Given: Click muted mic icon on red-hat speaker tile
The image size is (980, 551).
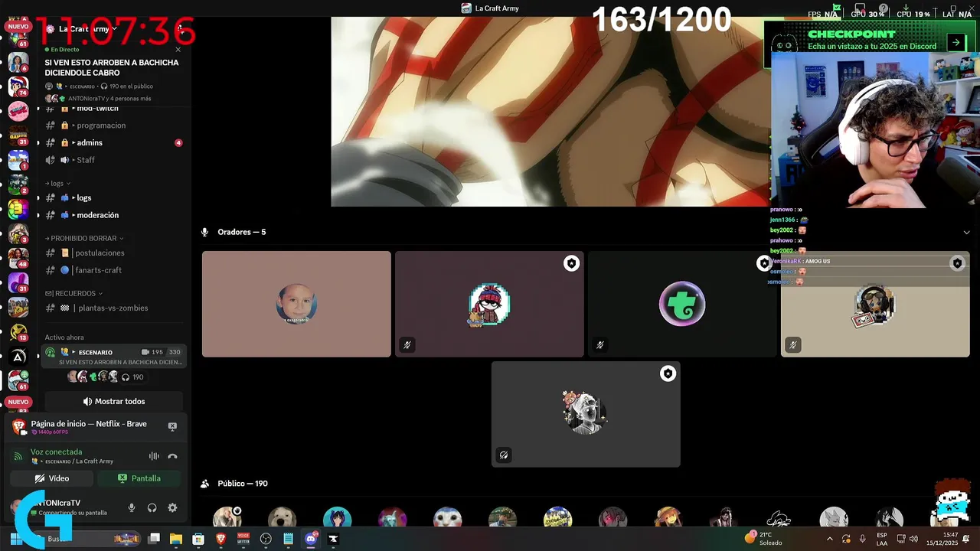Looking at the screenshot, I should [x=407, y=345].
